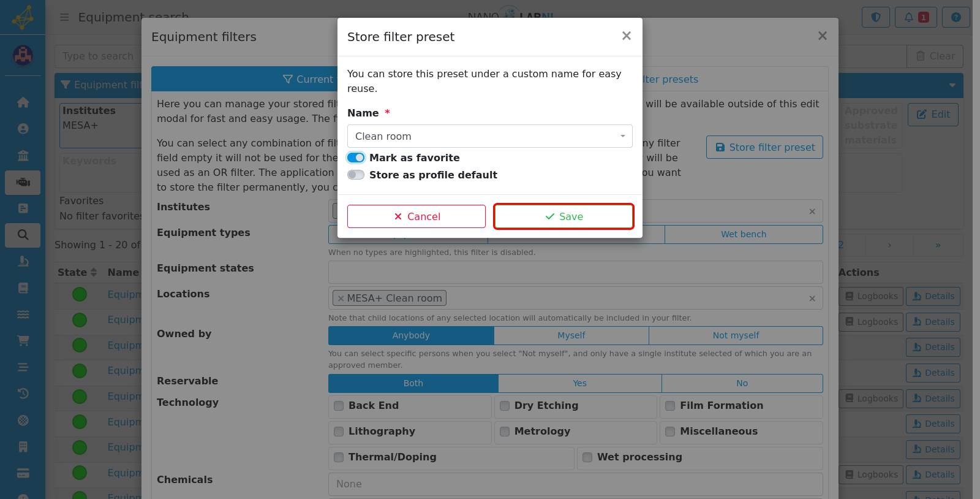Save the filter preset
The width and height of the screenshot is (980, 499).
[563, 216]
